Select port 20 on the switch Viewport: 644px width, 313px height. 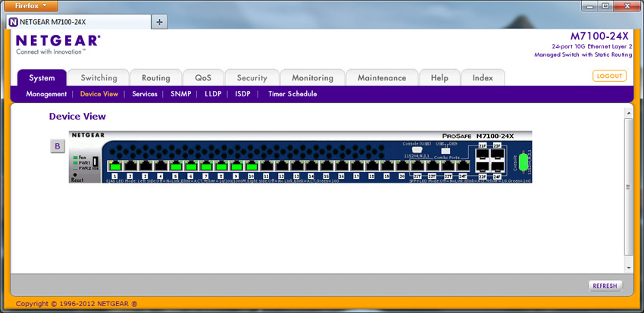pos(403,166)
